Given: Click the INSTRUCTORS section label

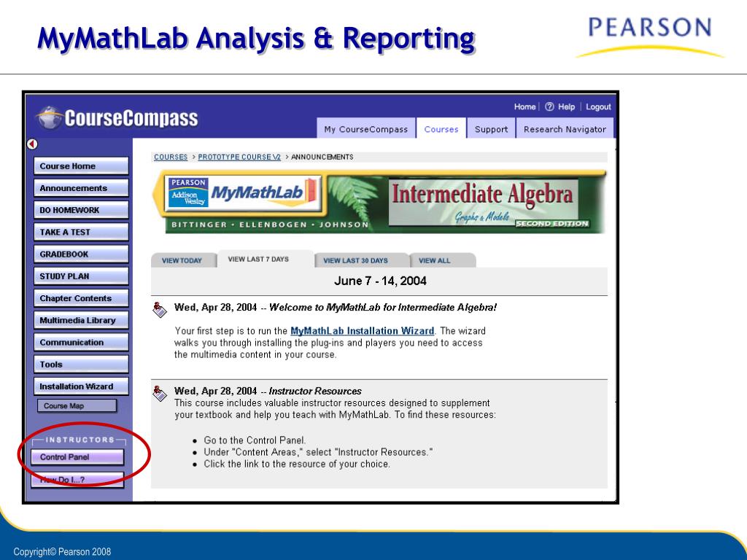Looking at the screenshot, I should coord(80,440).
